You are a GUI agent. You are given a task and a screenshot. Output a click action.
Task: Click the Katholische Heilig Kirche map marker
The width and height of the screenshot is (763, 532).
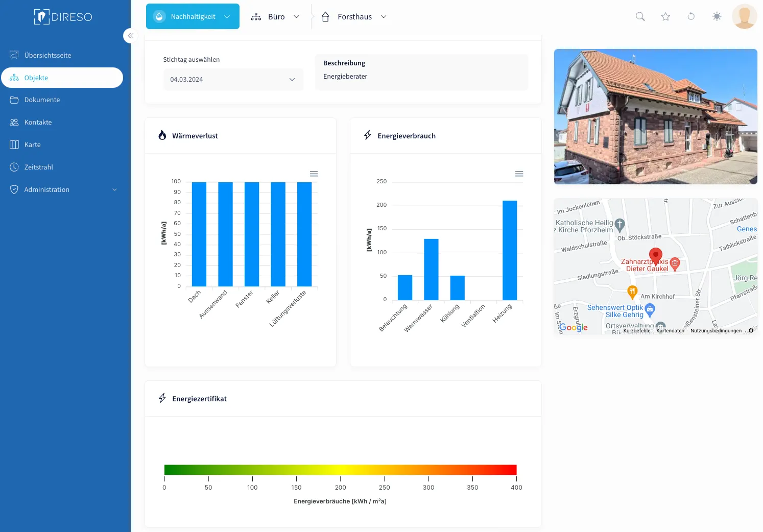(620, 224)
